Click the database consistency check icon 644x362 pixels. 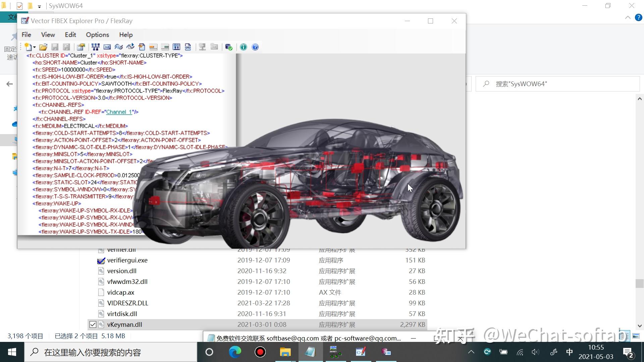click(229, 47)
